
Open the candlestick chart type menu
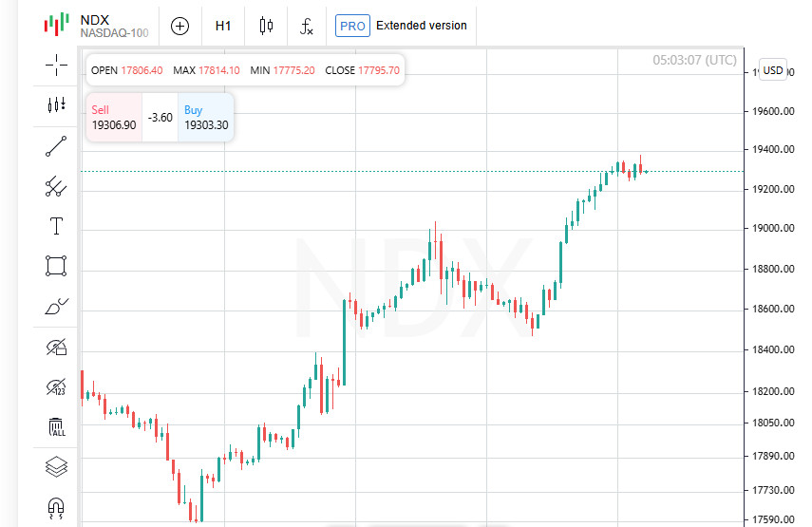pos(266,26)
